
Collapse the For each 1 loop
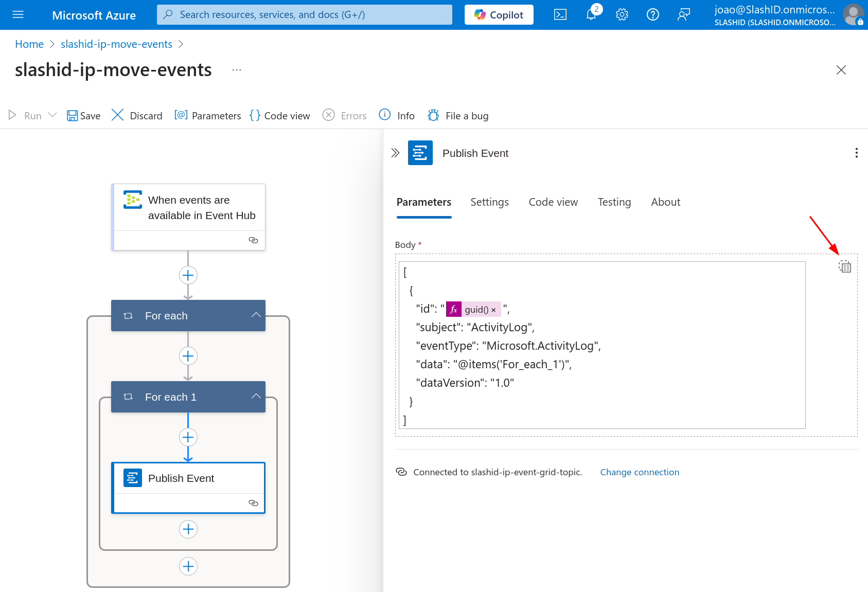pos(256,397)
